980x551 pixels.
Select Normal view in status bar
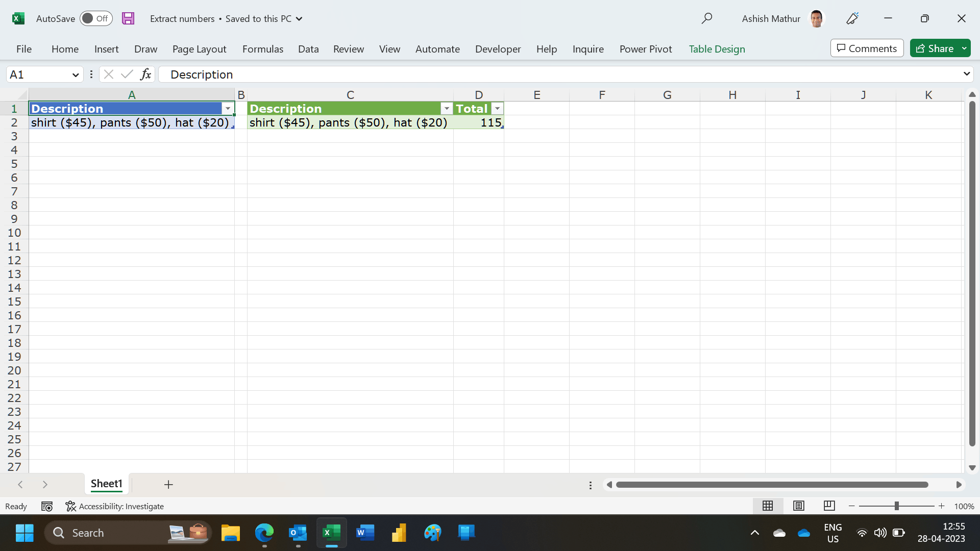click(767, 506)
